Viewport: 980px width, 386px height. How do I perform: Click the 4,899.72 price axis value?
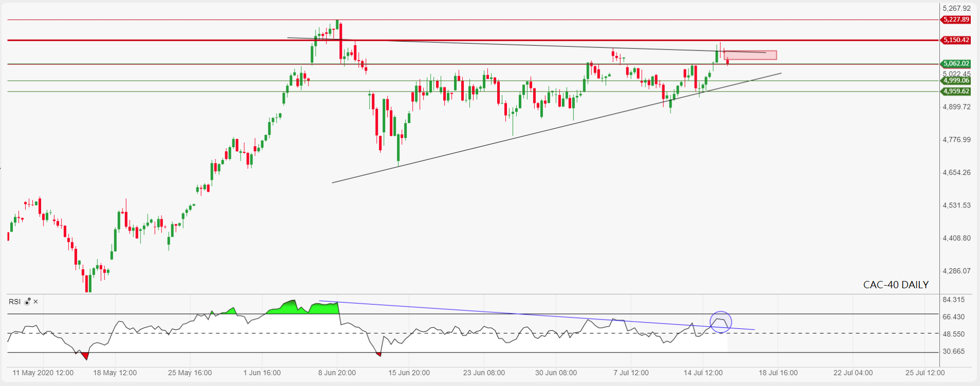pyautogui.click(x=956, y=107)
